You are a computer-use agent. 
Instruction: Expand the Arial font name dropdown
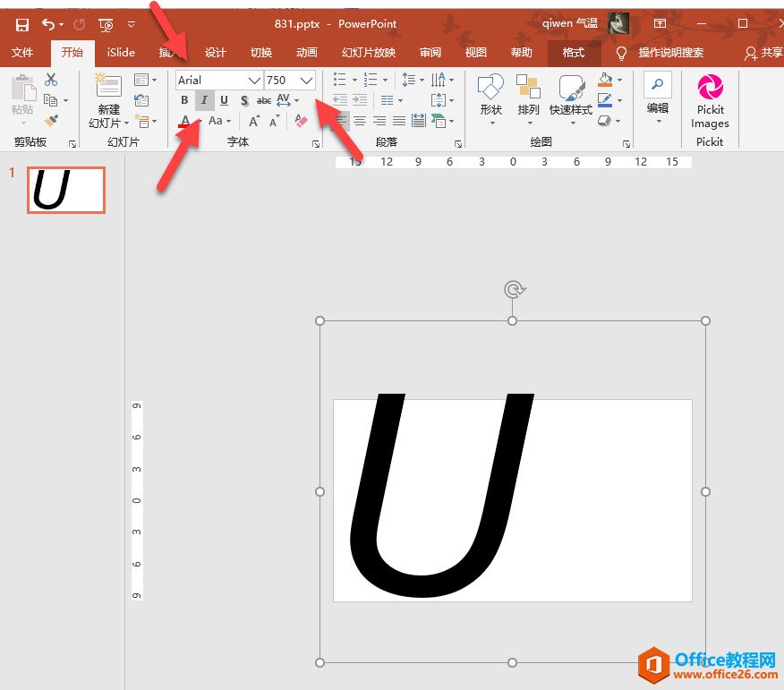(x=255, y=80)
